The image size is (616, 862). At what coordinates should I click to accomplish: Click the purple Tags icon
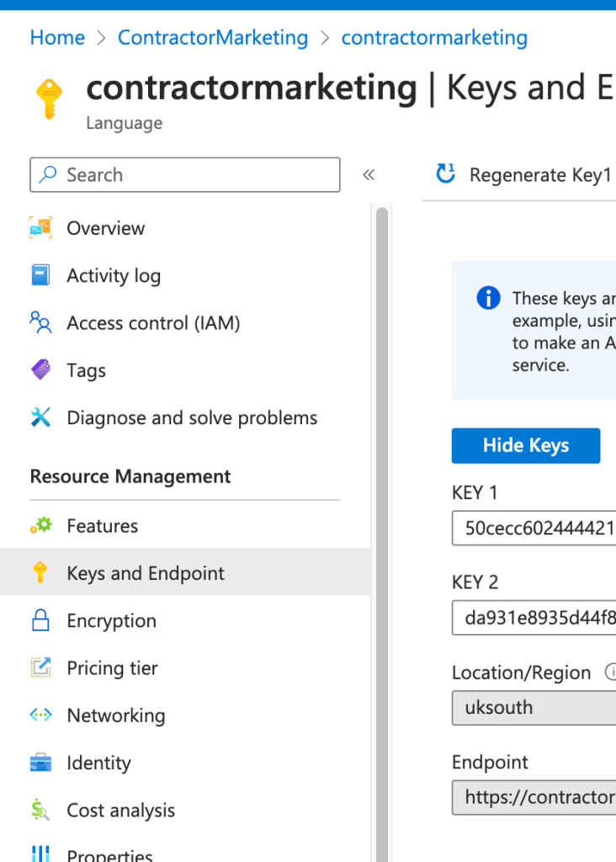pos(40,370)
